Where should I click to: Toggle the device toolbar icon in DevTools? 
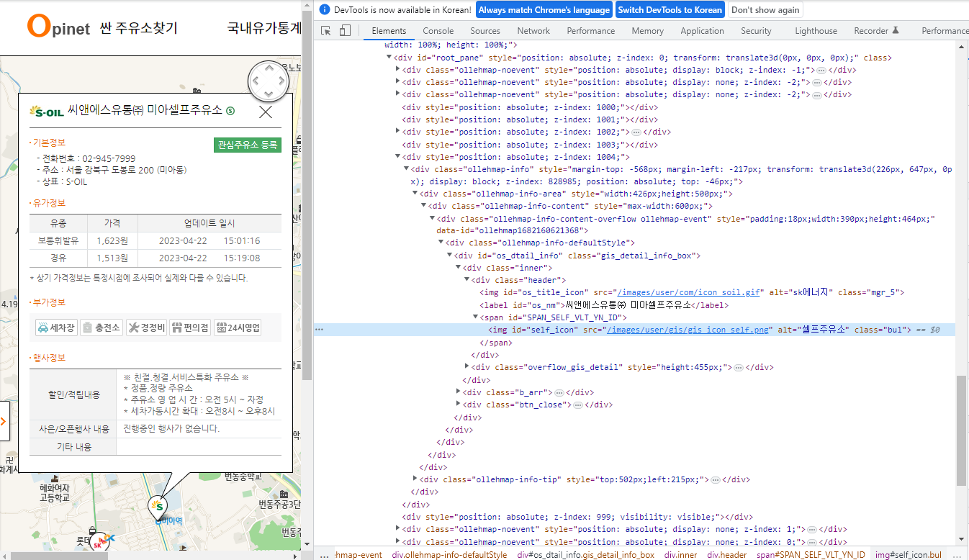tap(345, 31)
